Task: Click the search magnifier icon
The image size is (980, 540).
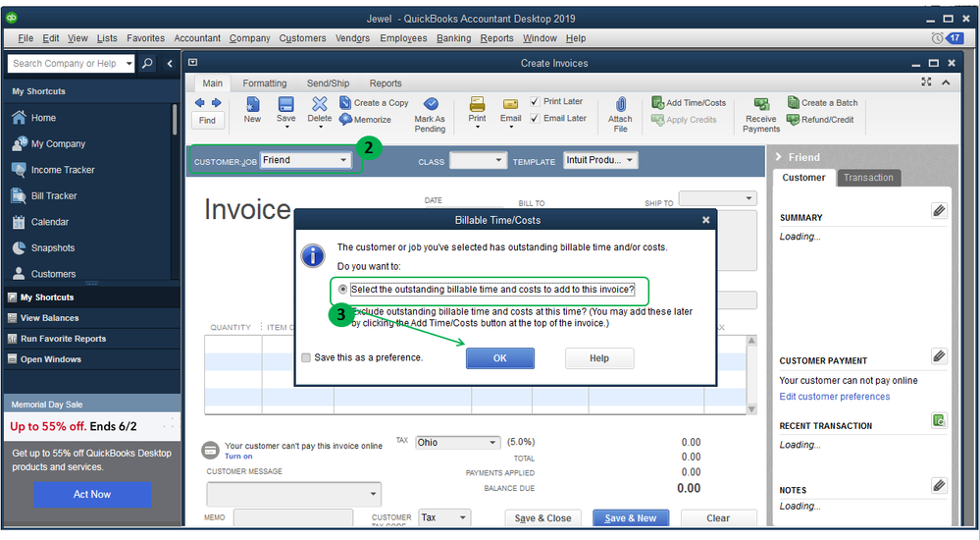Action: pos(147,63)
